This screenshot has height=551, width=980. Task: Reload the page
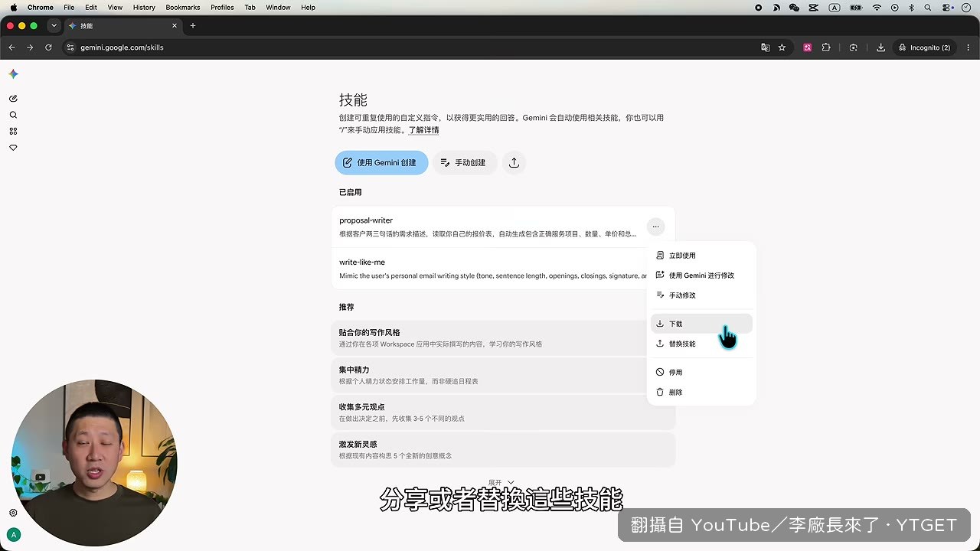coord(48,47)
